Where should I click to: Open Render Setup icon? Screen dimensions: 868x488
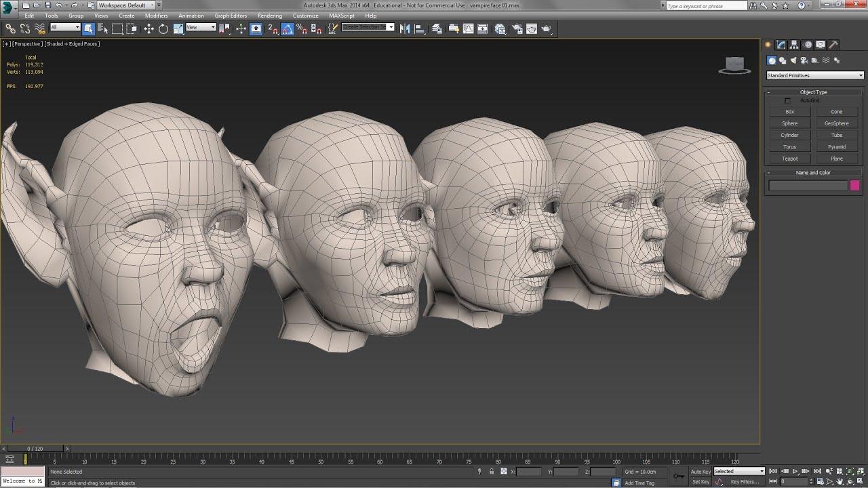click(517, 28)
